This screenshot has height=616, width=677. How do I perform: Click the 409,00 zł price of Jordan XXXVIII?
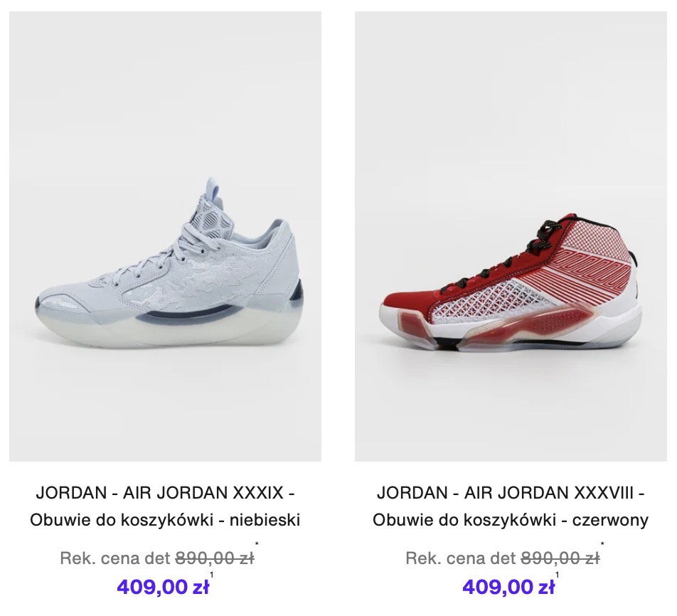point(508,587)
